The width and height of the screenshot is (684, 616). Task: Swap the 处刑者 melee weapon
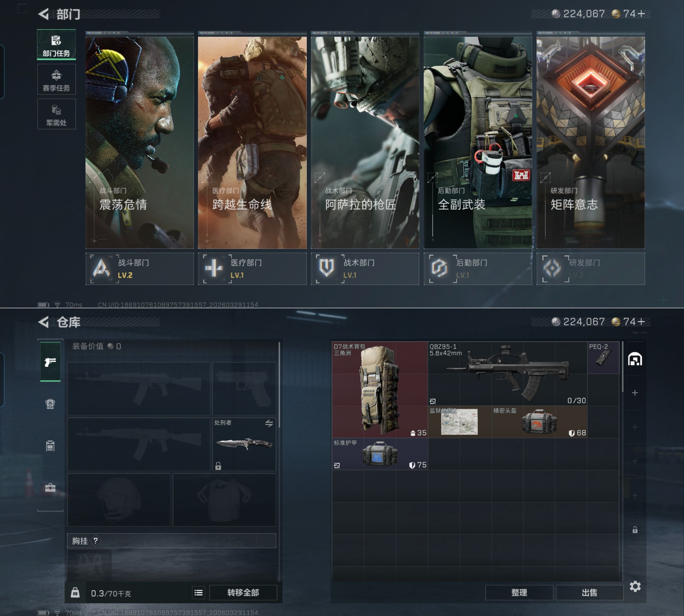point(269,423)
